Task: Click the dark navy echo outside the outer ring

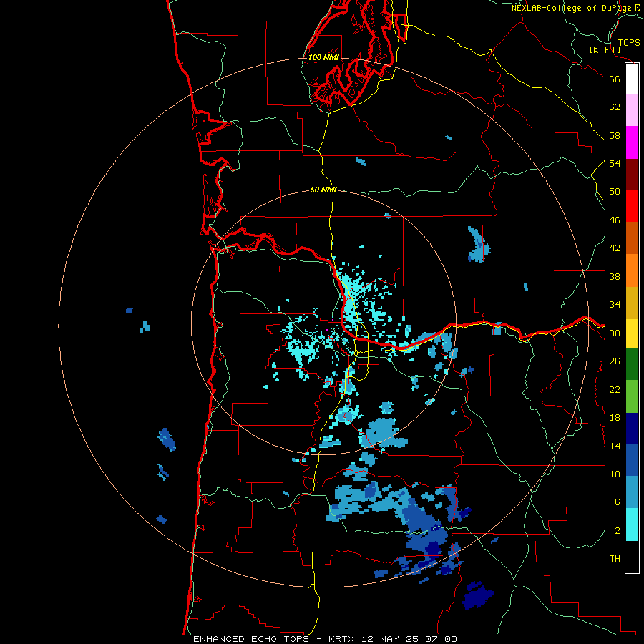Action: (x=477, y=595)
